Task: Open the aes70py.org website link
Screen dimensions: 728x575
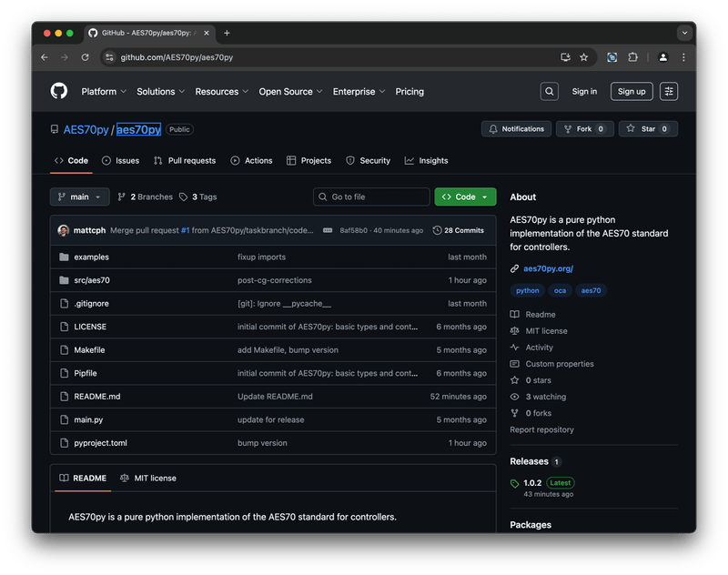Action: [x=548, y=268]
